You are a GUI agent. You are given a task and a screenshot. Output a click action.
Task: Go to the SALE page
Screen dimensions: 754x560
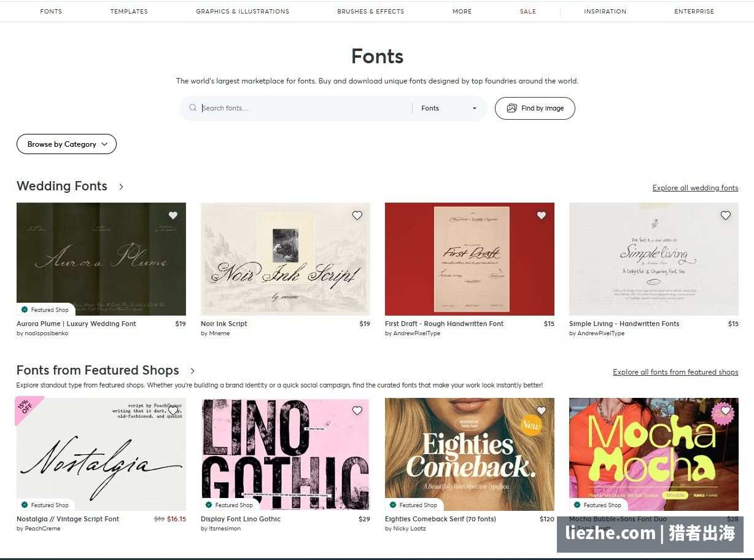(x=528, y=11)
